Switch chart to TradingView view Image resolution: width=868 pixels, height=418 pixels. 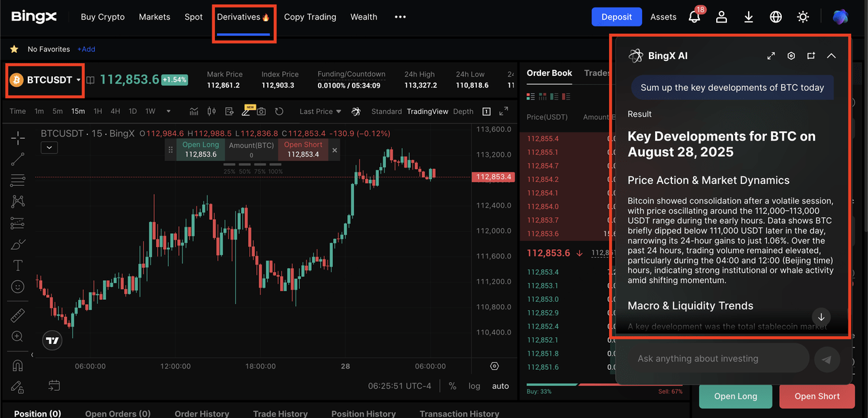coord(427,111)
